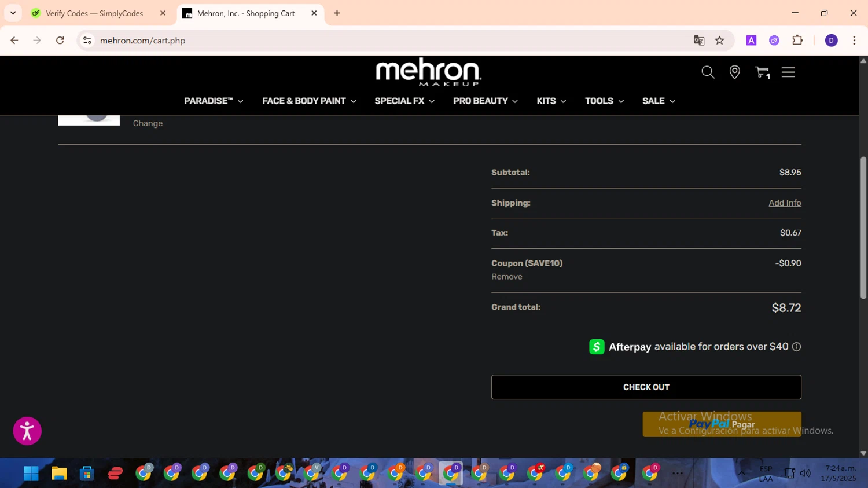
Task: Close the Mehron Shopping Cart tab
Action: [x=314, y=13]
